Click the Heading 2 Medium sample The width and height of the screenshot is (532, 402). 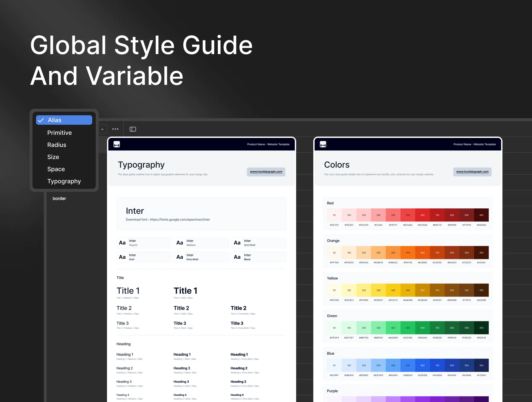[124, 368]
